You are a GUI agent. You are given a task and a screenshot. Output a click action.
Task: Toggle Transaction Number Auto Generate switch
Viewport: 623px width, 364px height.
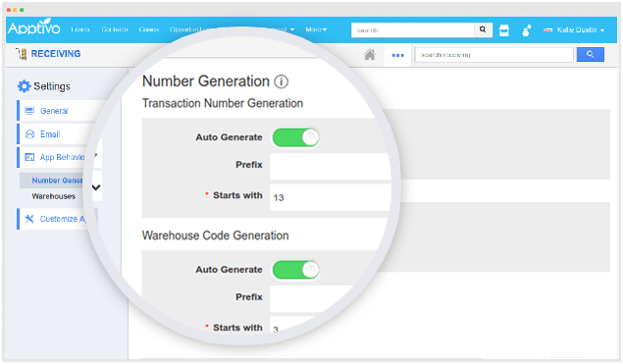click(295, 137)
